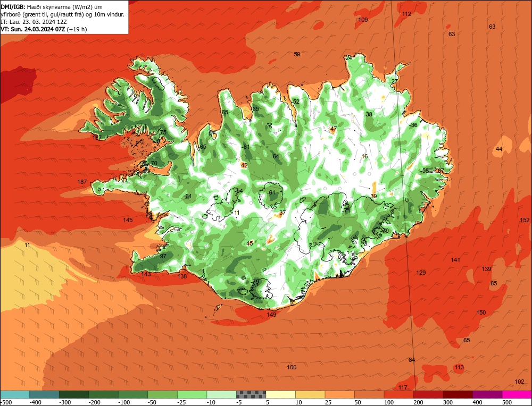This screenshot has height=406, width=532.
Task: Click the header line beginning with yfirborð
Action: pyautogui.click(x=62, y=14)
